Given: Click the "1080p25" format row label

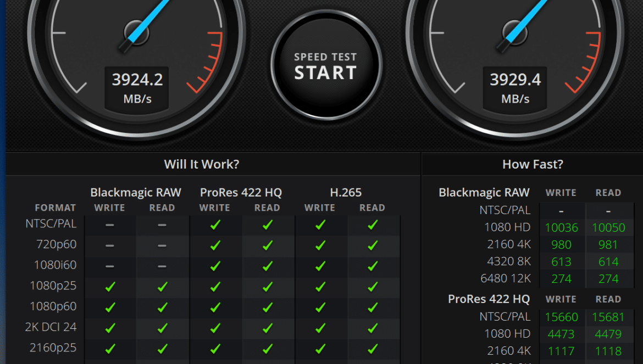Looking at the screenshot, I should [53, 285].
